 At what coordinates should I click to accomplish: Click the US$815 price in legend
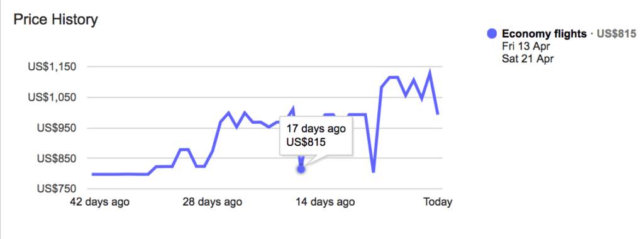616,34
